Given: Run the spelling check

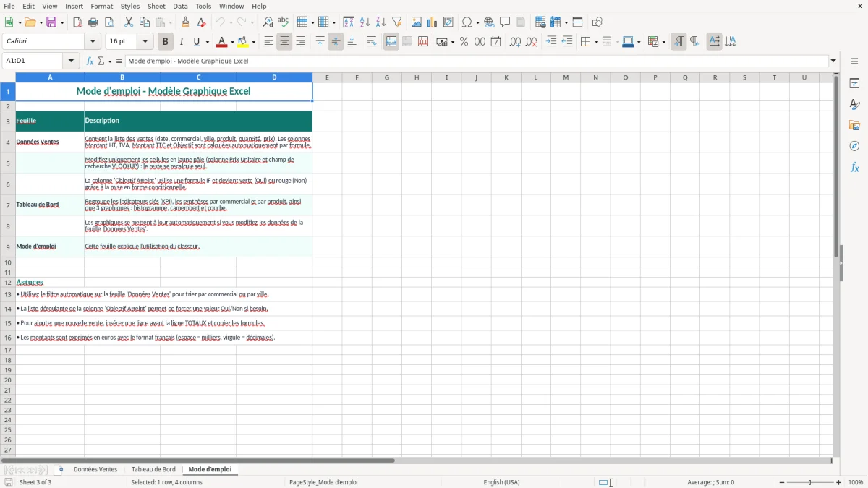Looking at the screenshot, I should (284, 22).
